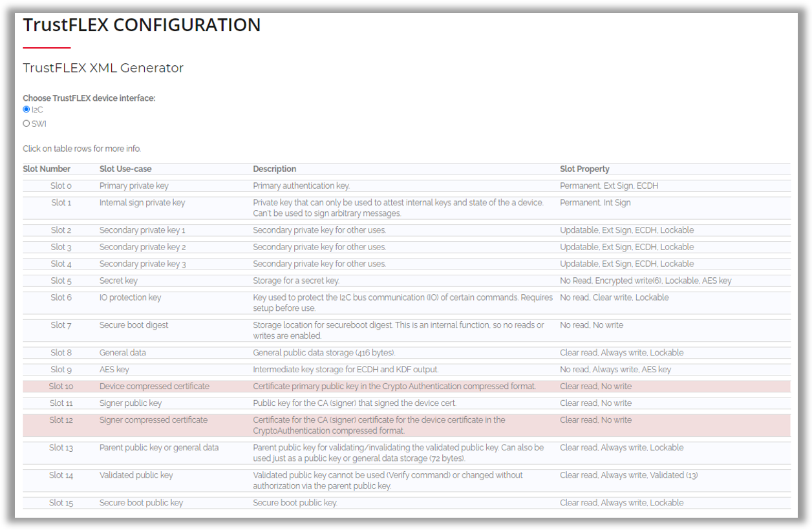The width and height of the screenshot is (812, 530).
Task: Select the Slot 8 General data row
Action: click(122, 353)
